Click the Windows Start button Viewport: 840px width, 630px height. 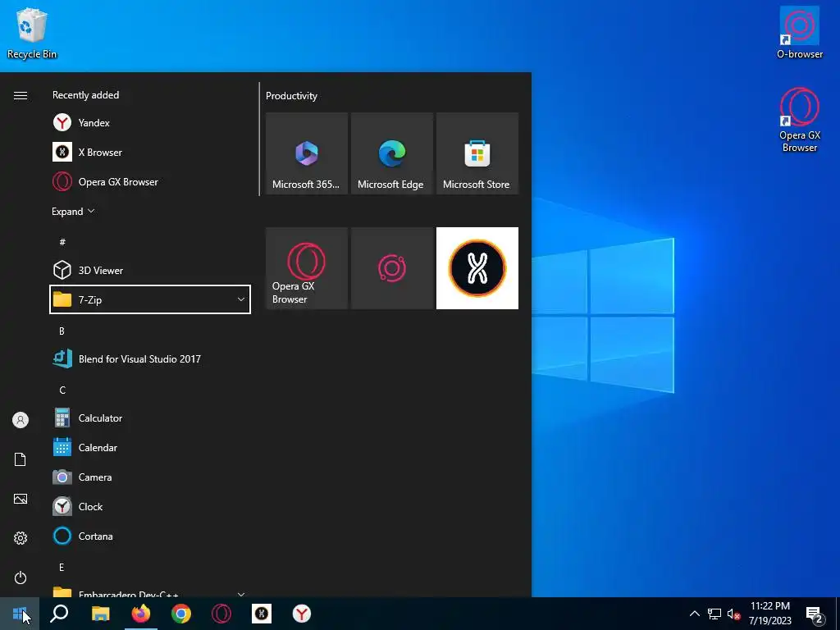coord(20,614)
